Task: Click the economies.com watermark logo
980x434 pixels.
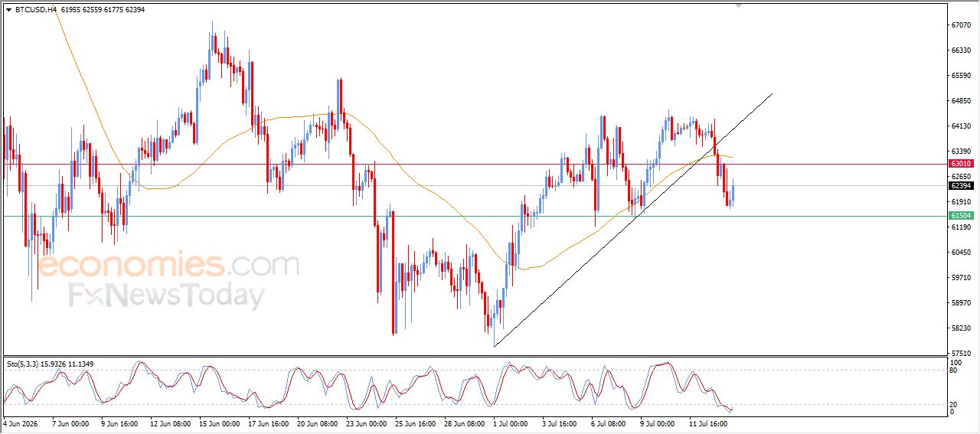Action: (168, 266)
